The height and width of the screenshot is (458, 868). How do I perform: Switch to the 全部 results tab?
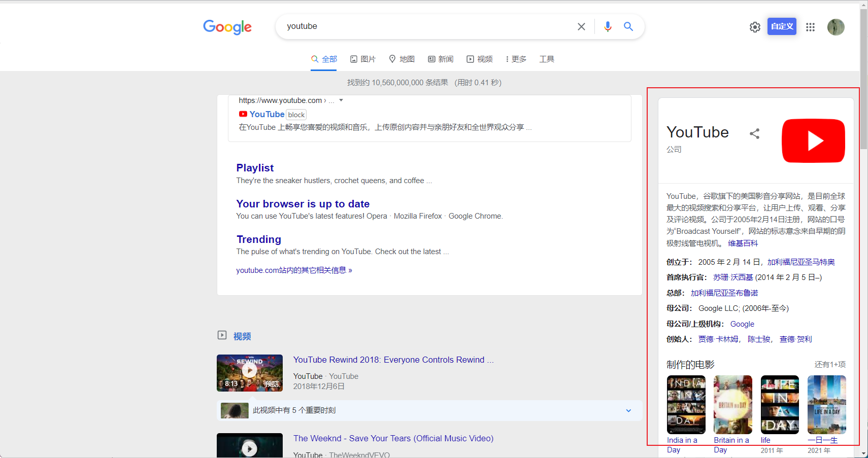pyautogui.click(x=323, y=59)
